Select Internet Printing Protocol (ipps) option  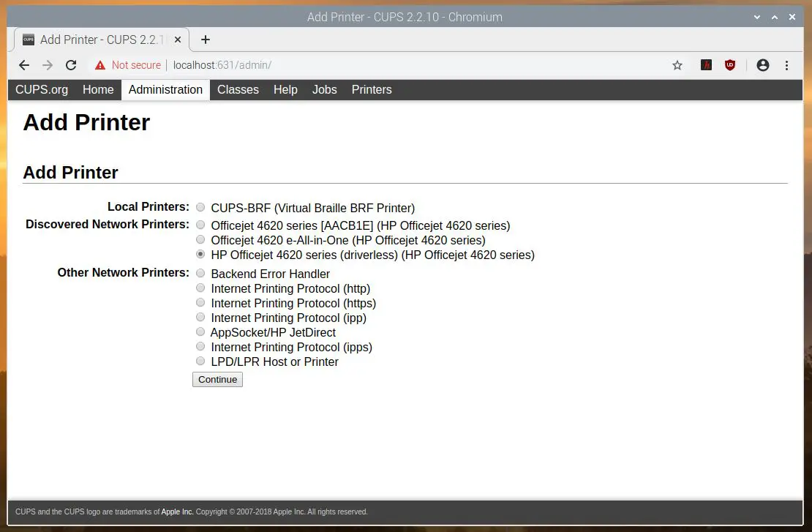coord(200,347)
